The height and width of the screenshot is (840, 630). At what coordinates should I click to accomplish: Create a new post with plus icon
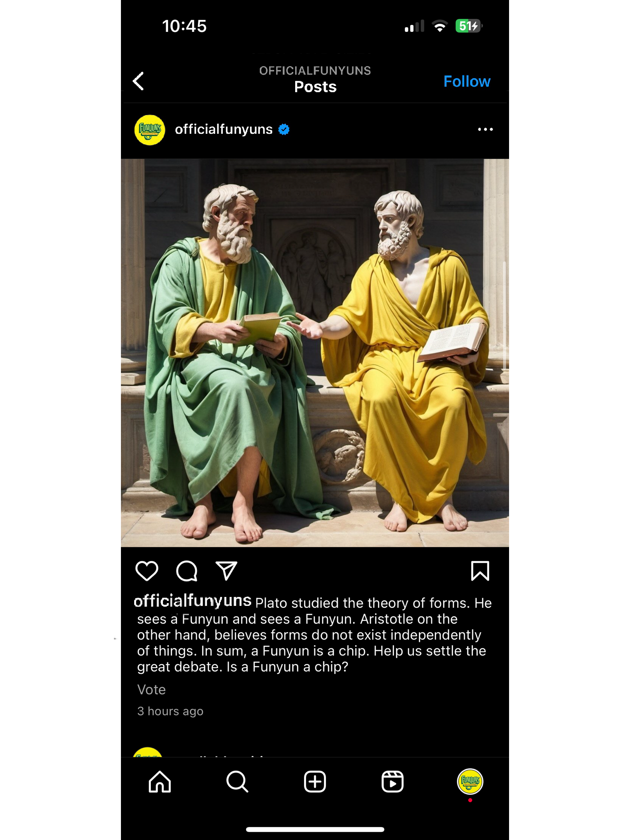[315, 782]
